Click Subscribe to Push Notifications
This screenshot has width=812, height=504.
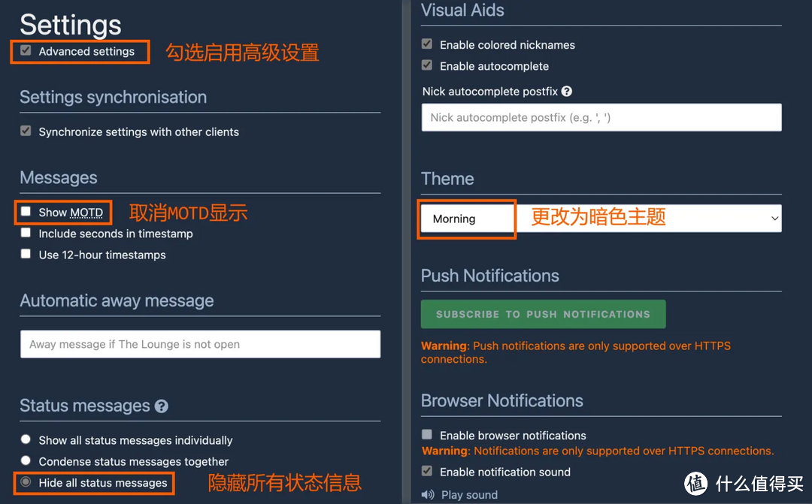point(543,314)
